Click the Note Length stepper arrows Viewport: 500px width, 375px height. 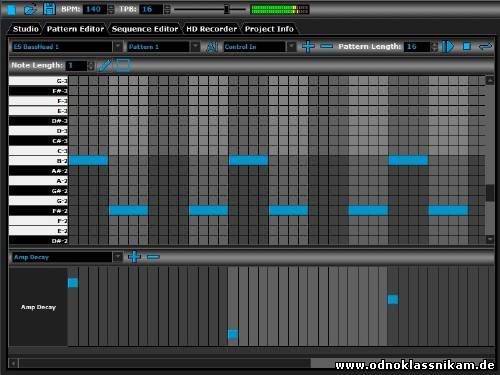point(91,66)
